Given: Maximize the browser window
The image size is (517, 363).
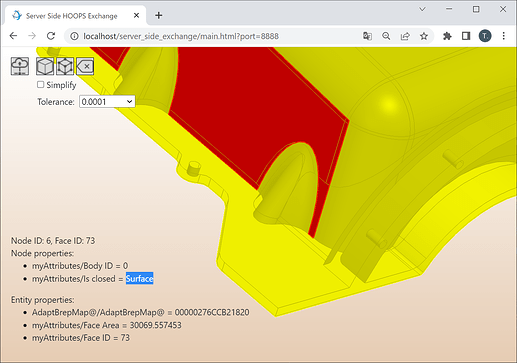Looking at the screenshot, I should tap(476, 9).
